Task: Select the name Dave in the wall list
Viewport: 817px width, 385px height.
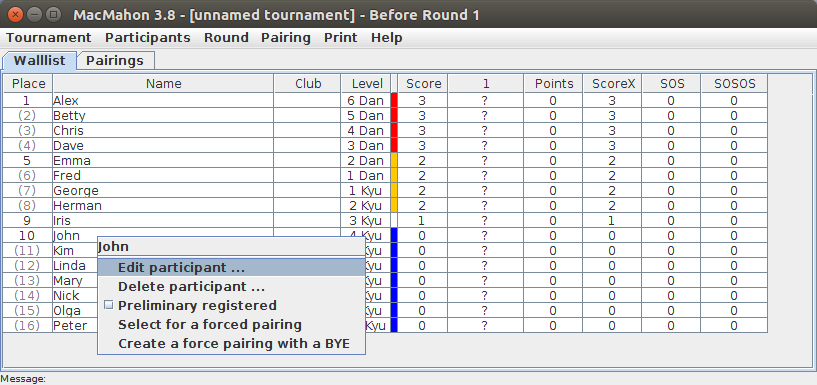Action: [68, 145]
